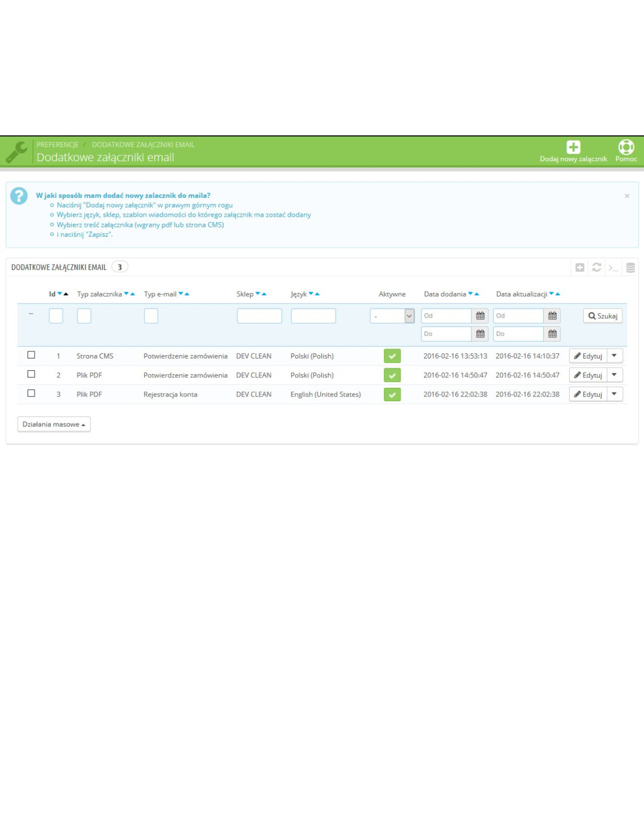Sort Data aktualizacji descending
The height and width of the screenshot is (833, 644).
[x=551, y=294]
